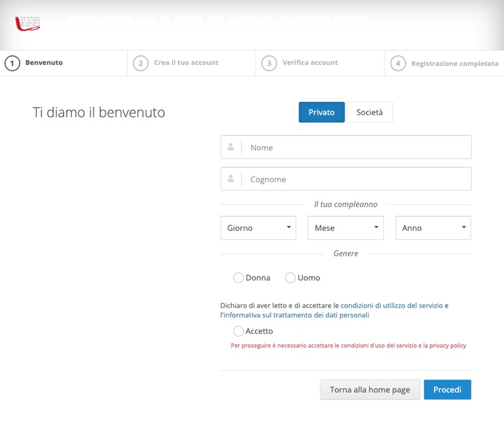Select the Donna radio button

coord(238,278)
